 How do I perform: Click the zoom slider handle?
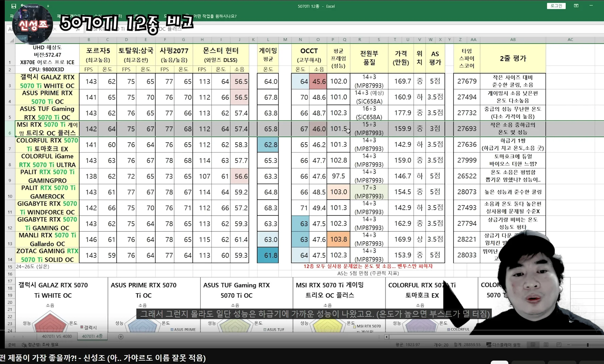tap(588, 345)
